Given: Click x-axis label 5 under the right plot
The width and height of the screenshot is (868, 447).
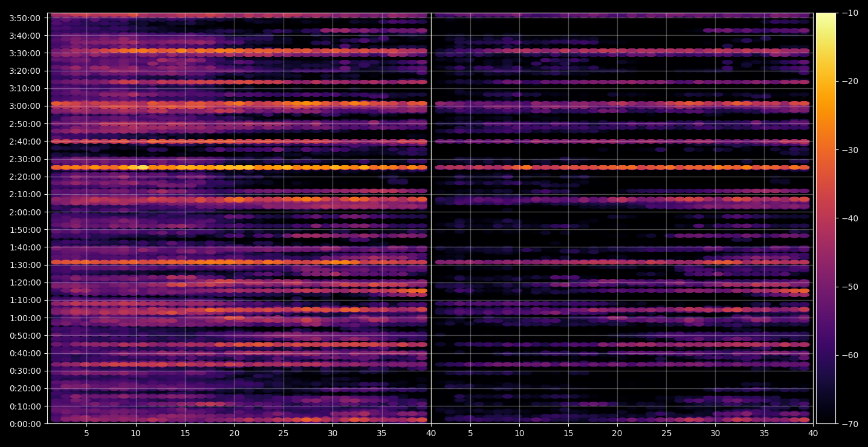Looking at the screenshot, I should 470,433.
